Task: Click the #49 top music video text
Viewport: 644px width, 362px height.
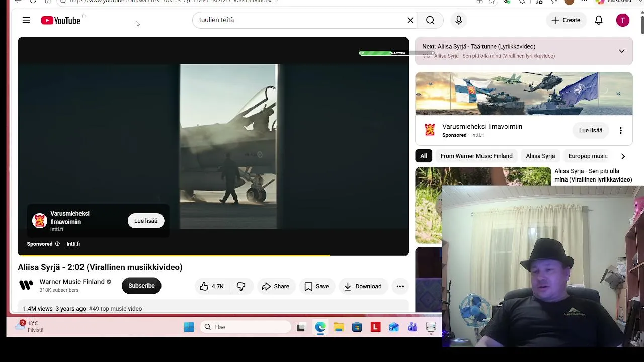Action: pyautogui.click(x=116, y=309)
